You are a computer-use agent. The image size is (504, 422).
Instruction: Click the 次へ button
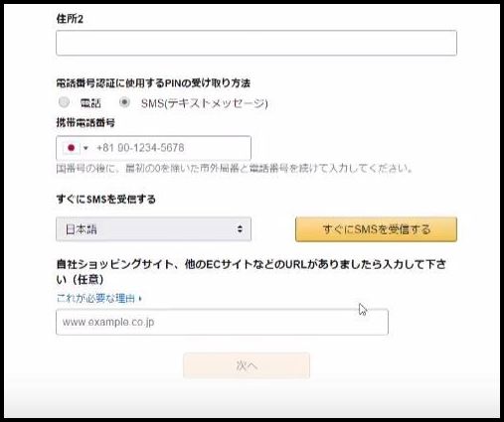click(247, 365)
